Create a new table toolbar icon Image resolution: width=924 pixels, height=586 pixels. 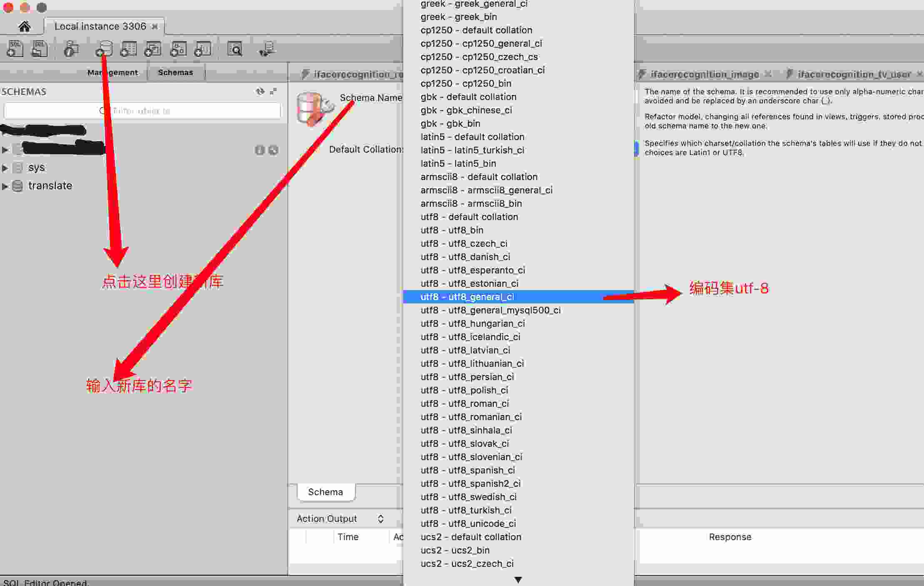coord(128,49)
